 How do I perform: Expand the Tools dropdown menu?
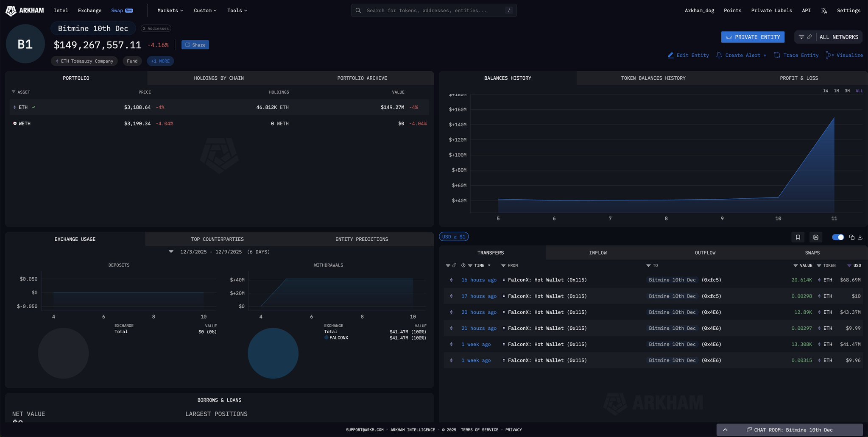(237, 11)
